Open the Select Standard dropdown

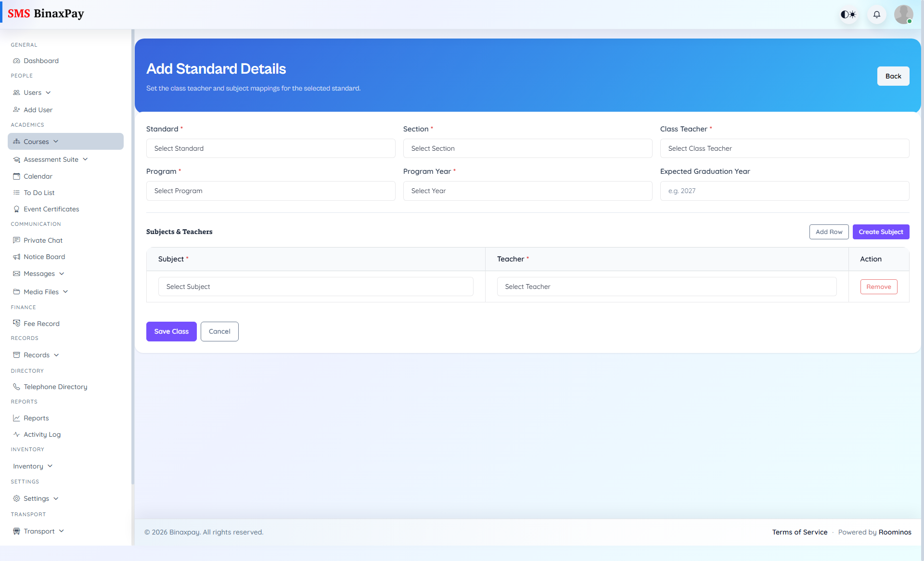point(270,148)
